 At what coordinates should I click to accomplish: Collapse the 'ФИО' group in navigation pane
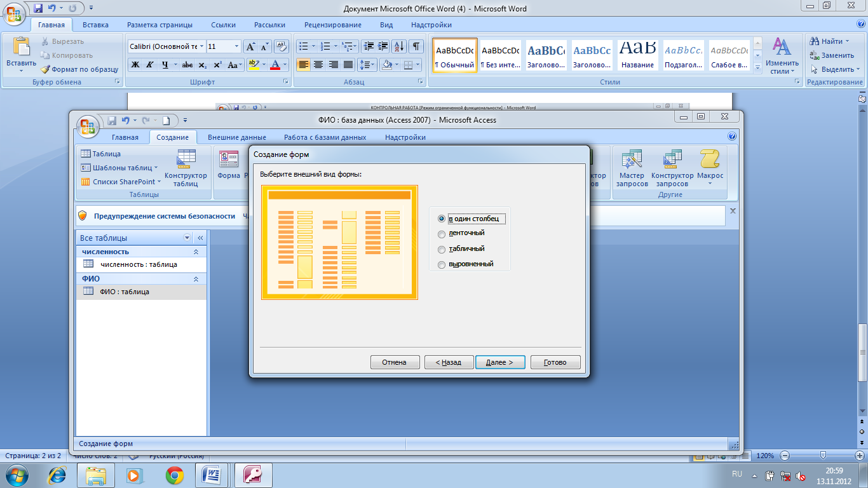(x=196, y=279)
